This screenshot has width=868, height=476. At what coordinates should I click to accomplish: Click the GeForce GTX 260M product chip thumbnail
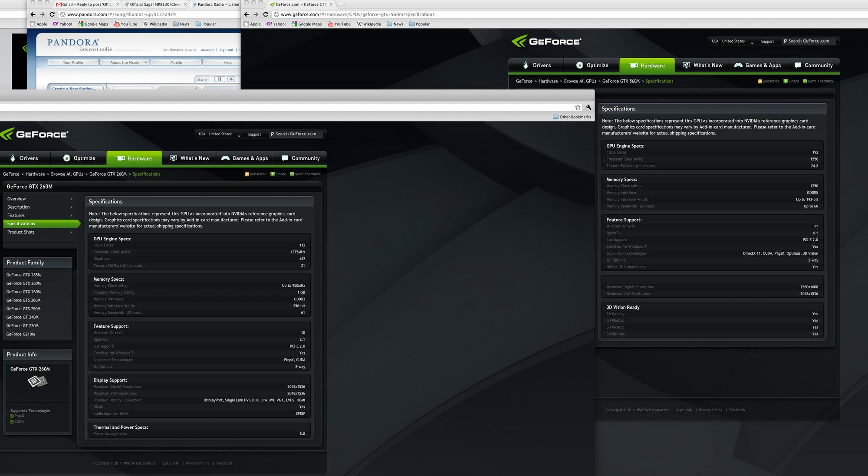38,381
